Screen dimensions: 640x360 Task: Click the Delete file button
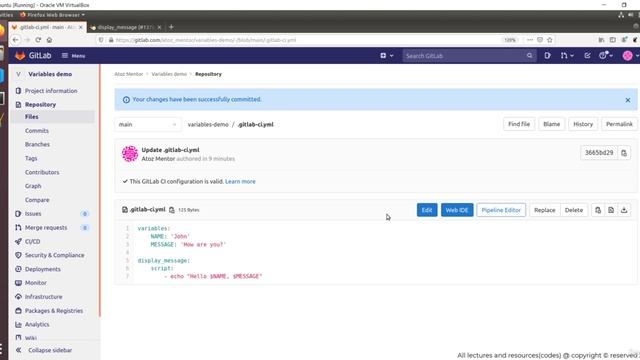coord(573,210)
